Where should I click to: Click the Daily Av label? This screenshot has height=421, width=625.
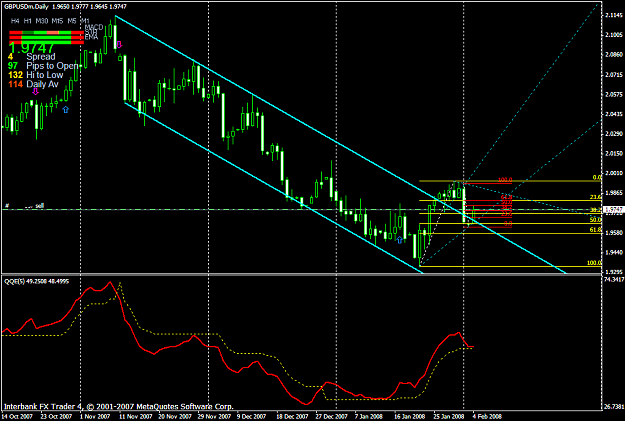pos(42,84)
